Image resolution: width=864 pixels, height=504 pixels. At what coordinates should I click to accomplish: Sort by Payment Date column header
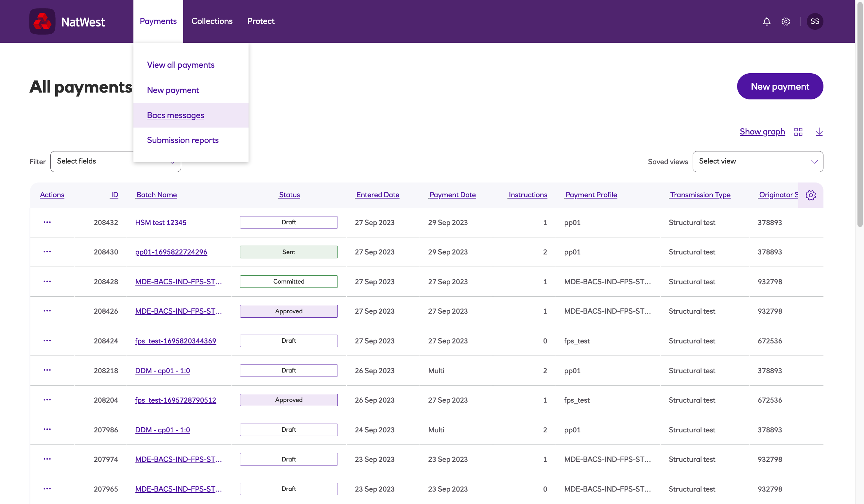coord(452,195)
